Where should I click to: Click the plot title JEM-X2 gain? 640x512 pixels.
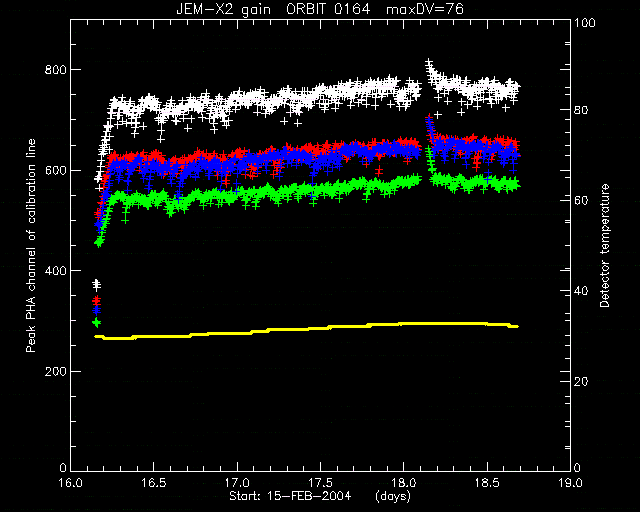pos(223,9)
